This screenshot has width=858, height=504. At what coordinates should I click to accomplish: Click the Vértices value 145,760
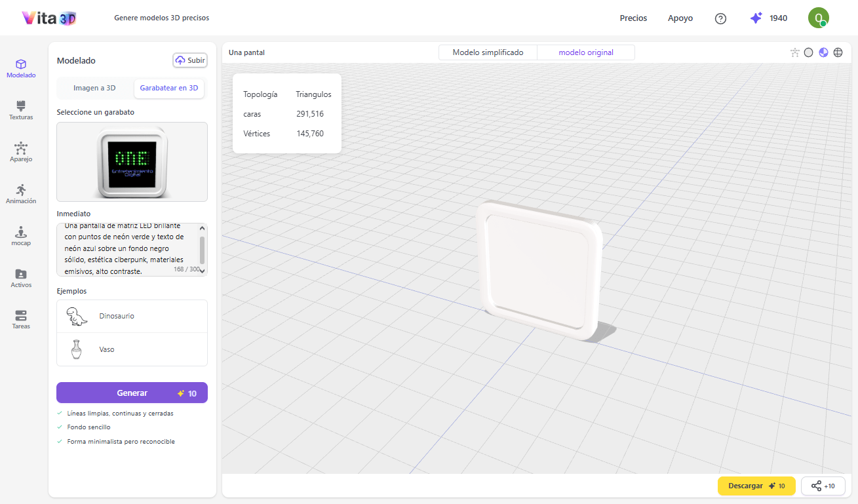tap(310, 134)
